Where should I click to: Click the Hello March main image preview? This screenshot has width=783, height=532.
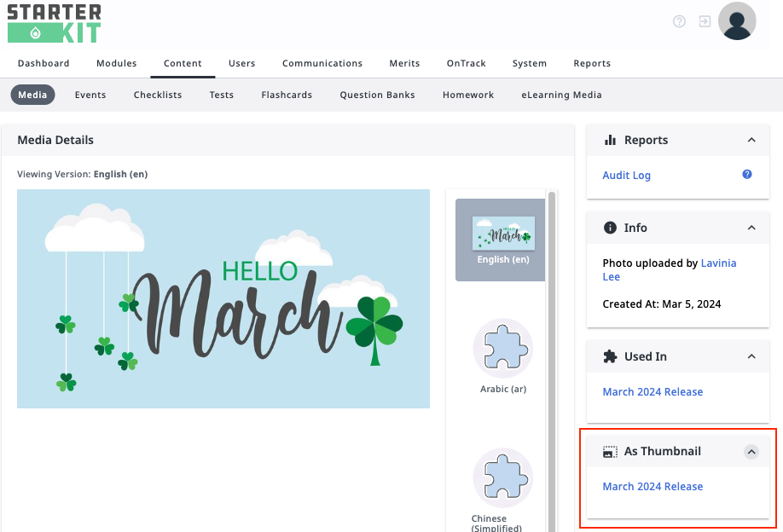[x=223, y=298]
